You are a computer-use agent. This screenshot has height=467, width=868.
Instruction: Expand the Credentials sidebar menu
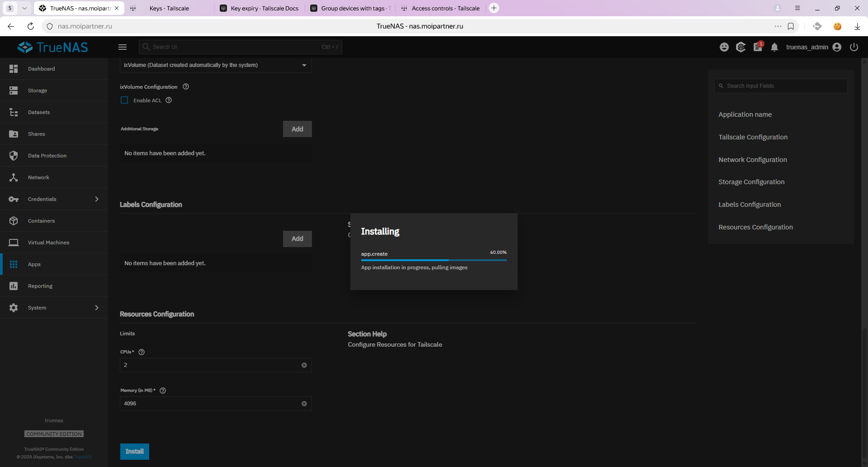point(54,199)
